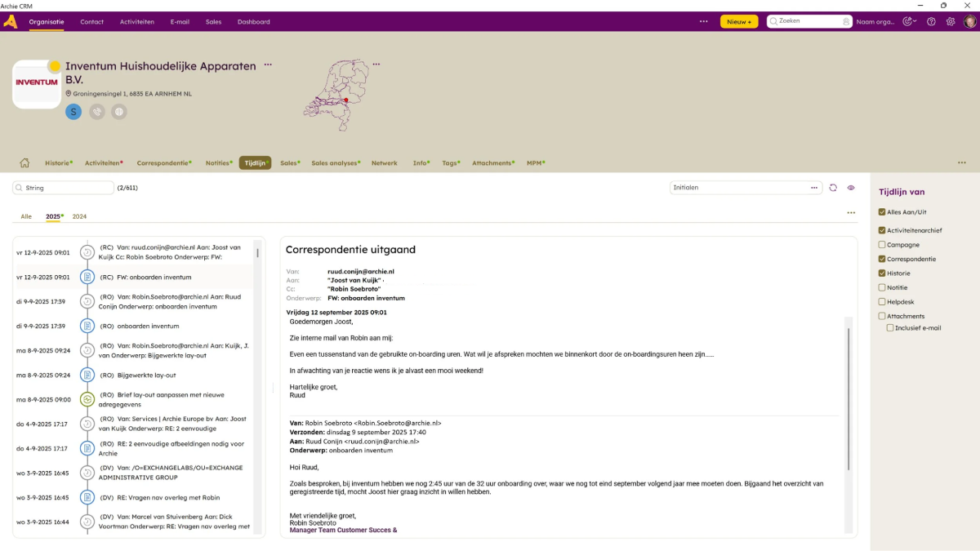Open the home icon tab

point(24,162)
